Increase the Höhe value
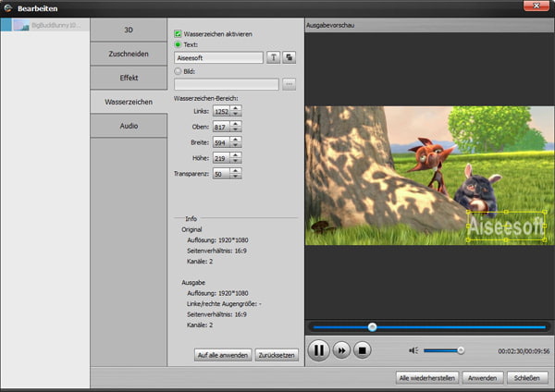The image size is (555, 392). click(x=236, y=155)
